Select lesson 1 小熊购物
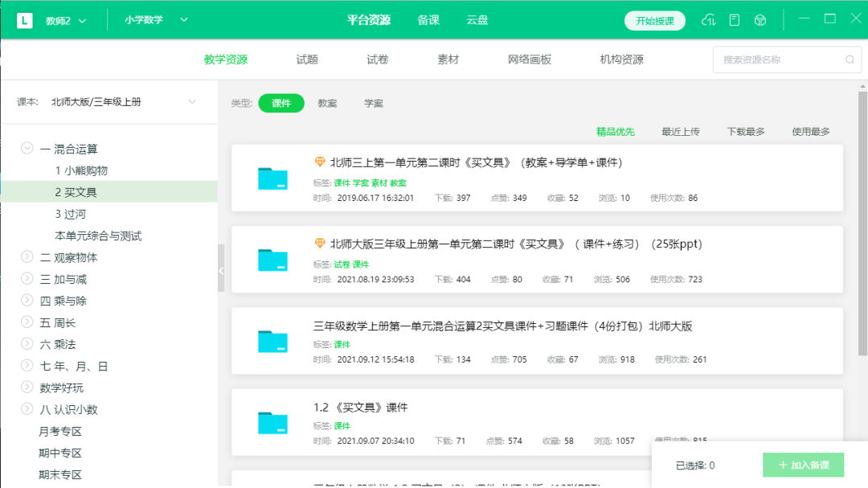This screenshot has height=488, width=868. point(81,170)
